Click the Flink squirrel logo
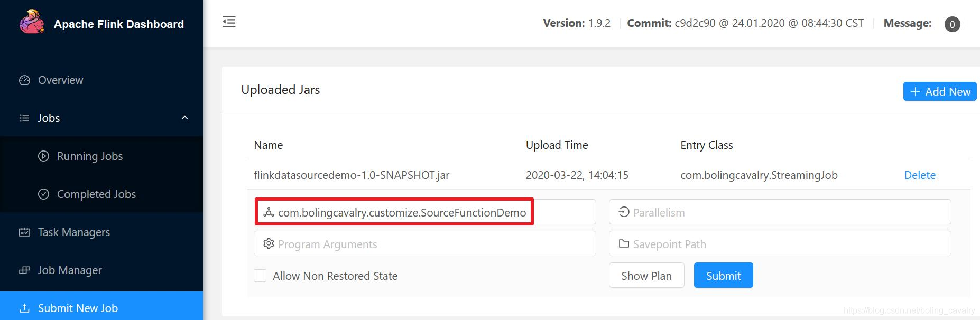 (x=32, y=23)
